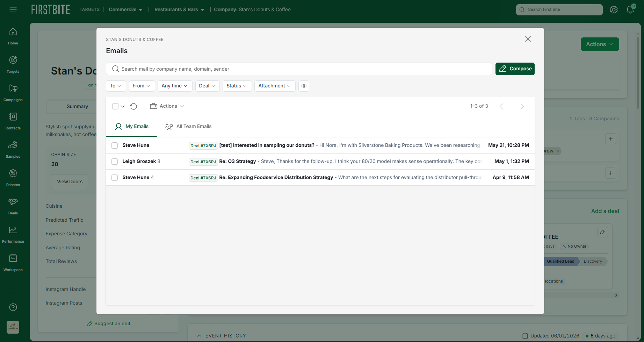644x342 pixels.
Task: Toggle the eye visibility filter
Action: tap(304, 86)
